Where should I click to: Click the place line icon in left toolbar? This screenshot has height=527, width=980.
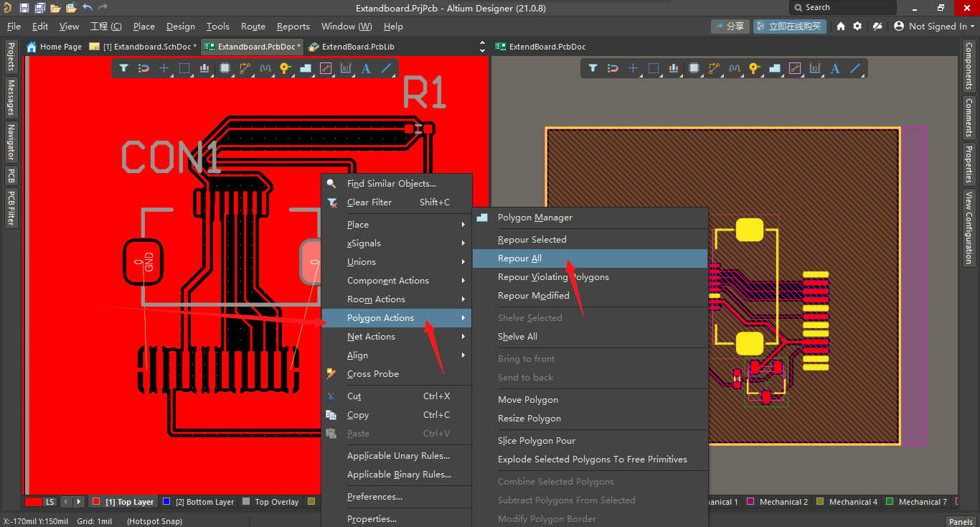click(386, 68)
